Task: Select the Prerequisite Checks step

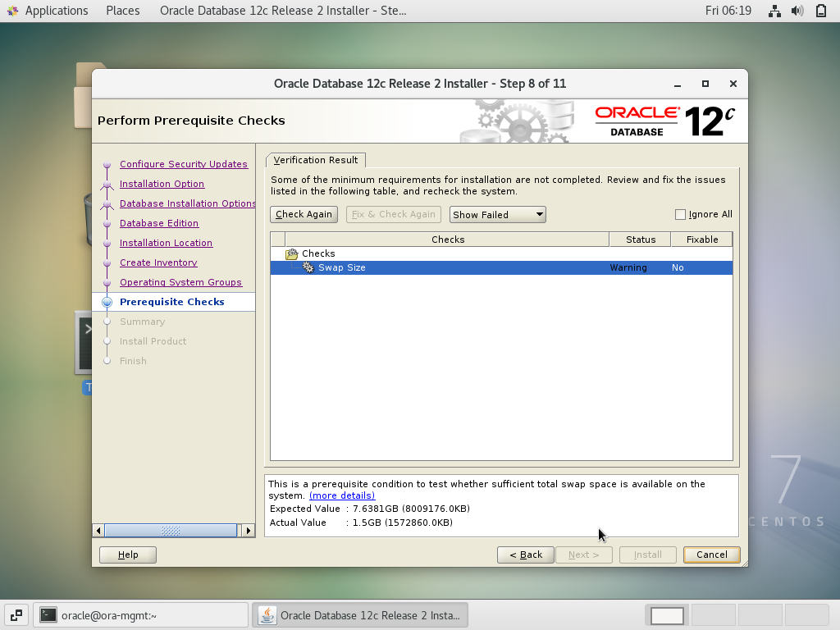Action: point(172,302)
